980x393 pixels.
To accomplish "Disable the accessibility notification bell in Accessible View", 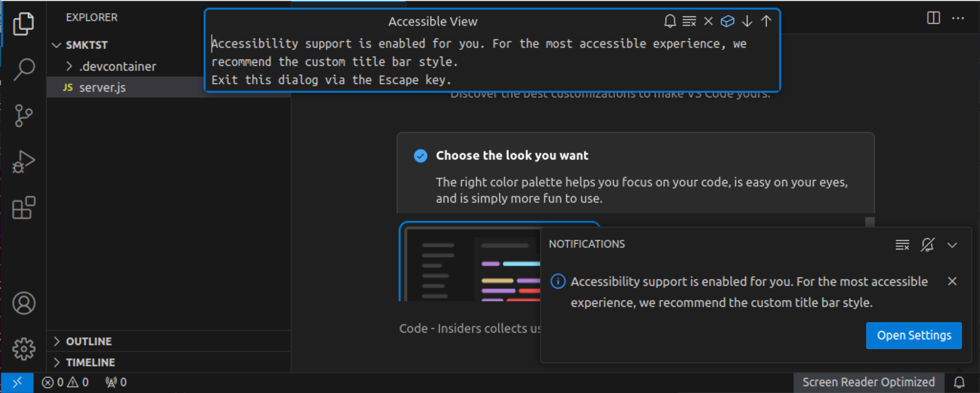I will pyautogui.click(x=669, y=21).
